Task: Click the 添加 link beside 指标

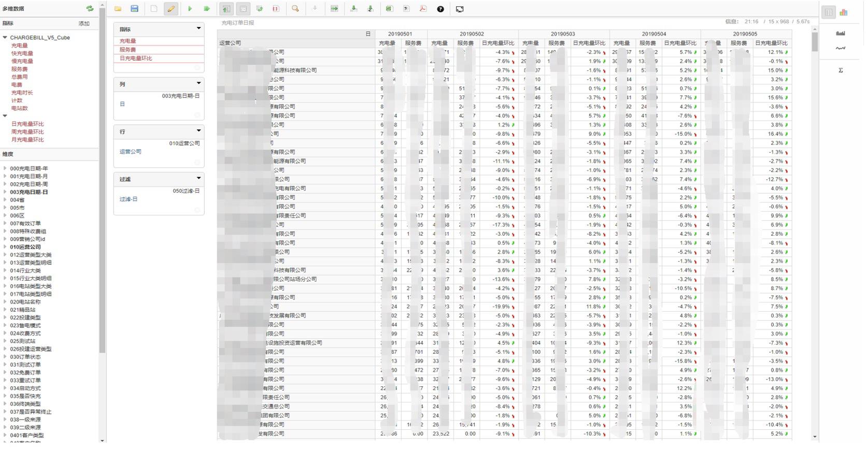Action: pos(84,23)
